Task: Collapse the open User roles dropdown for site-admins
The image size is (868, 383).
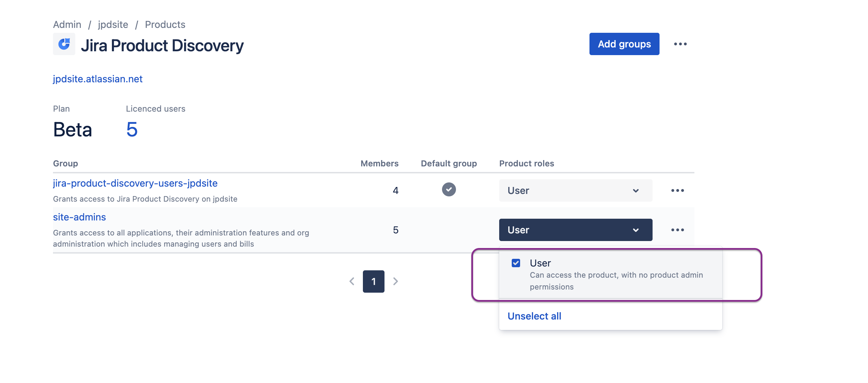Action: pyautogui.click(x=575, y=230)
